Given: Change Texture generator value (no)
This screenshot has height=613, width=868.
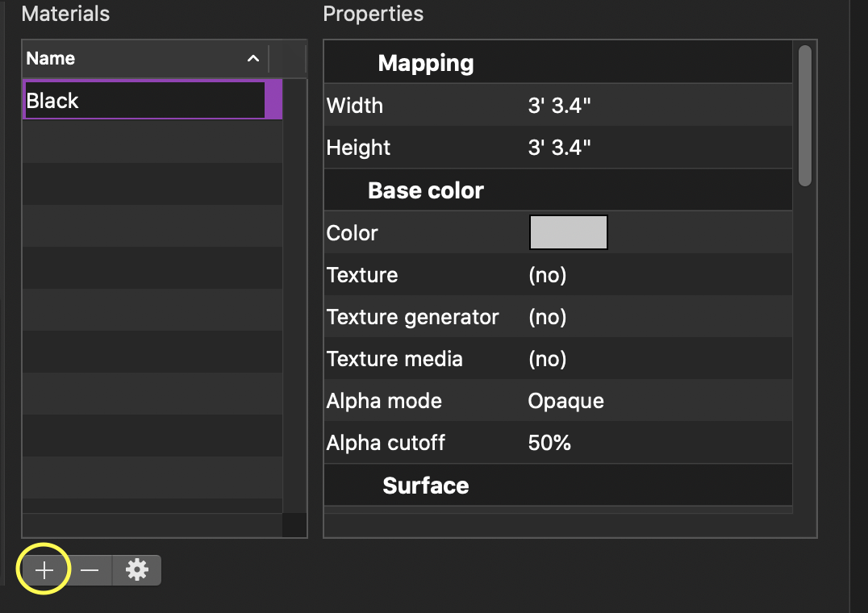Looking at the screenshot, I should 548,317.
